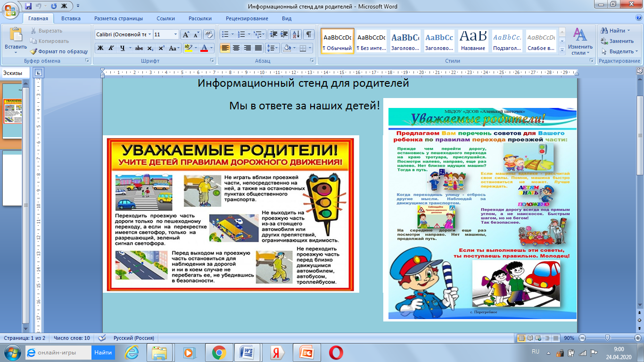Decrease font size with shrink font icon
The width and height of the screenshot is (644, 362).
tap(196, 34)
